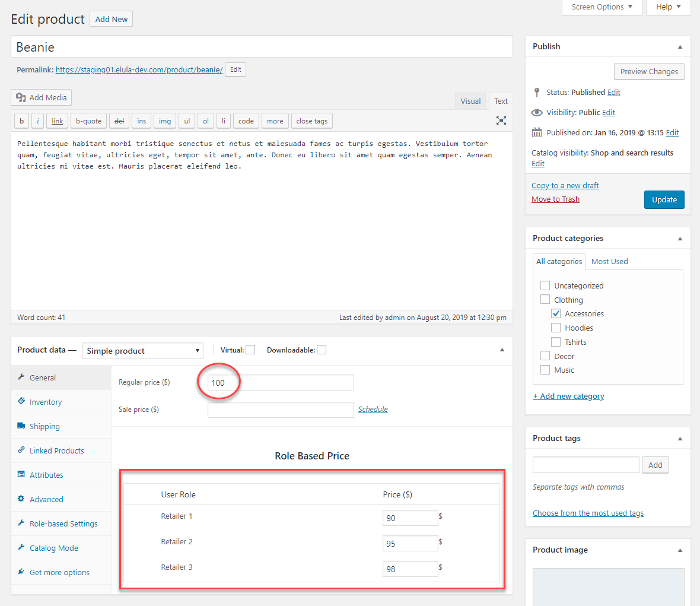
Task: Check the Hoodies category
Action: pos(555,328)
